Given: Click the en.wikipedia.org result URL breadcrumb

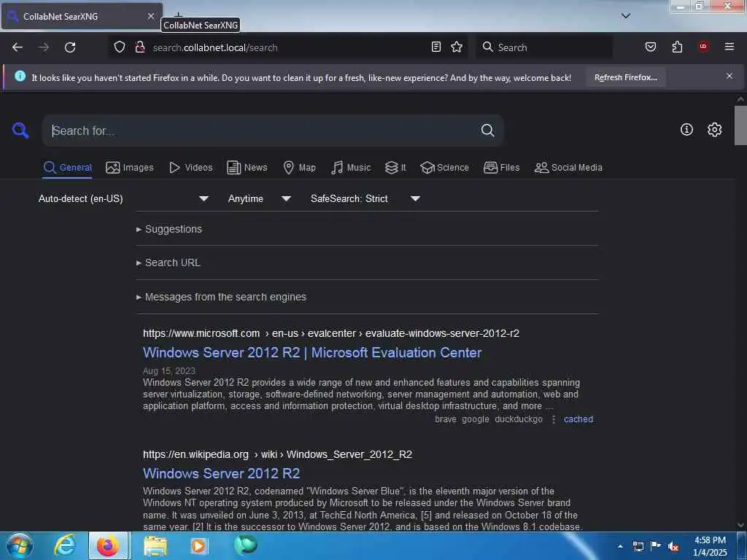Looking at the screenshot, I should [277, 454].
